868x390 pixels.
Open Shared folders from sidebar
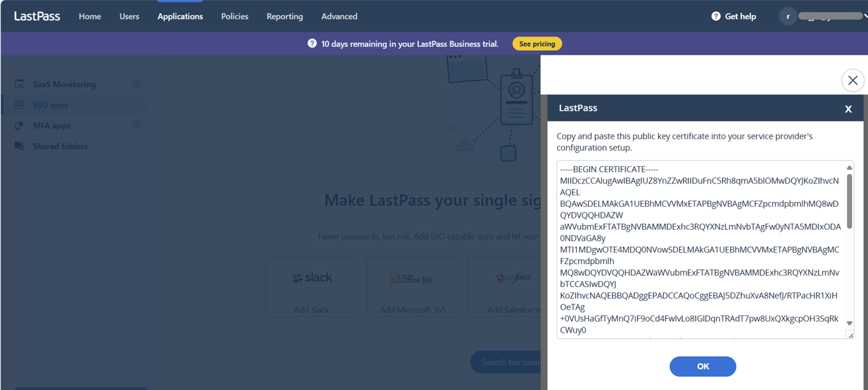click(60, 146)
